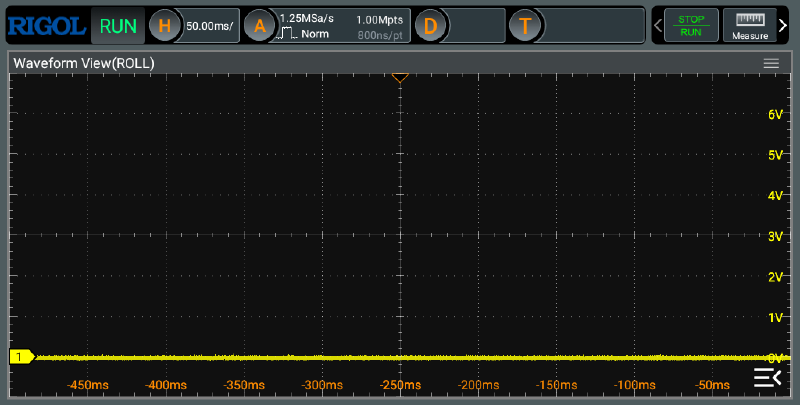The height and width of the screenshot is (405, 800).
Task: Click the 2V vertical scale label
Action: (x=776, y=277)
